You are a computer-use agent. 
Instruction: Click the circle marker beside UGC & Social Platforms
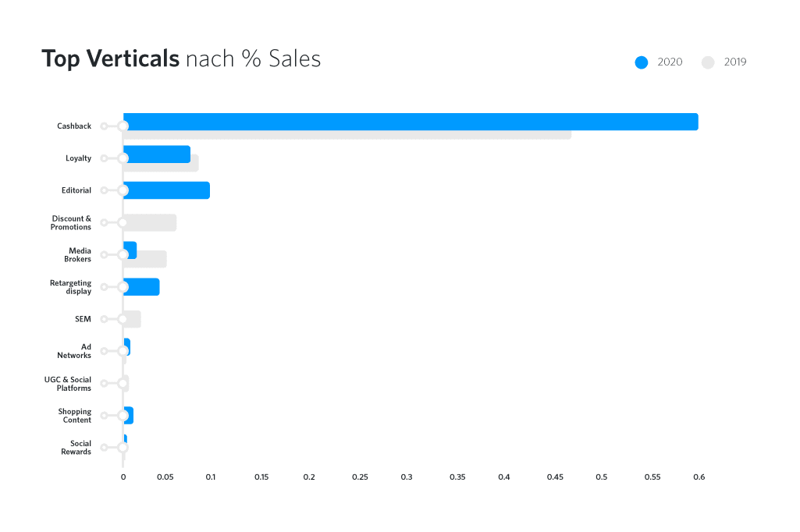coord(123,383)
